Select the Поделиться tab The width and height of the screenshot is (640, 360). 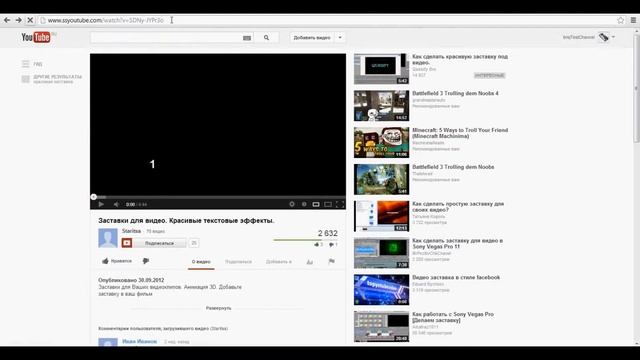238,262
